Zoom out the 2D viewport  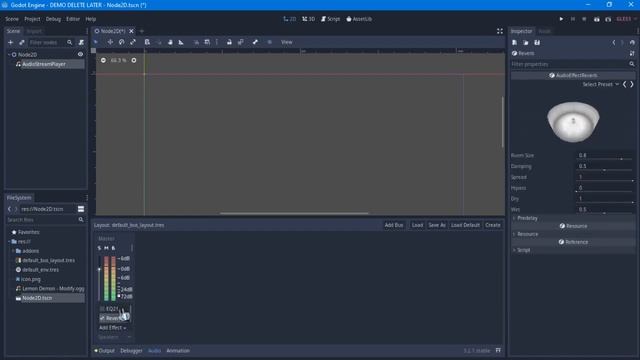(x=103, y=60)
